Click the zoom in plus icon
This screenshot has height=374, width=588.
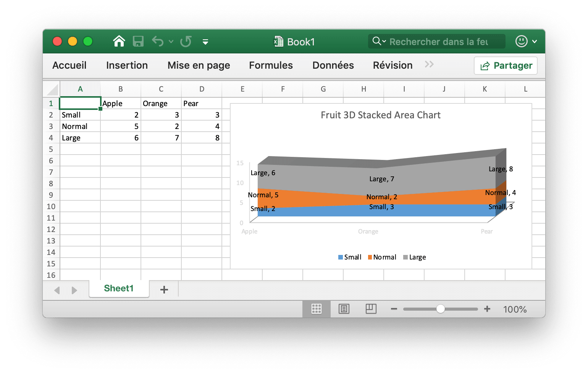point(487,309)
